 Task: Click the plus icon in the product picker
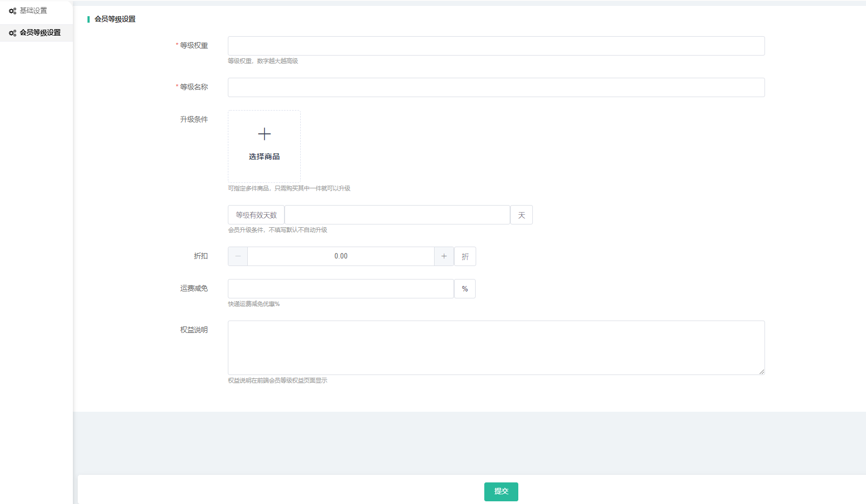pos(264,134)
